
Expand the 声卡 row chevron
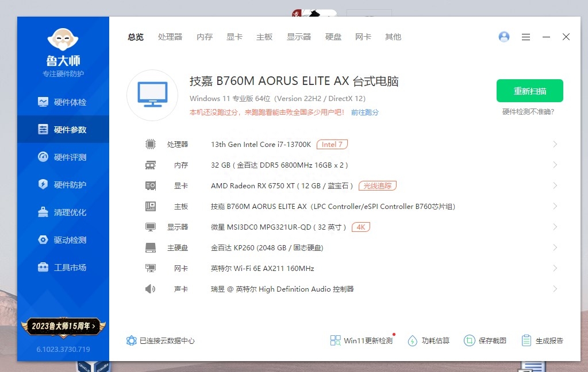tap(555, 289)
